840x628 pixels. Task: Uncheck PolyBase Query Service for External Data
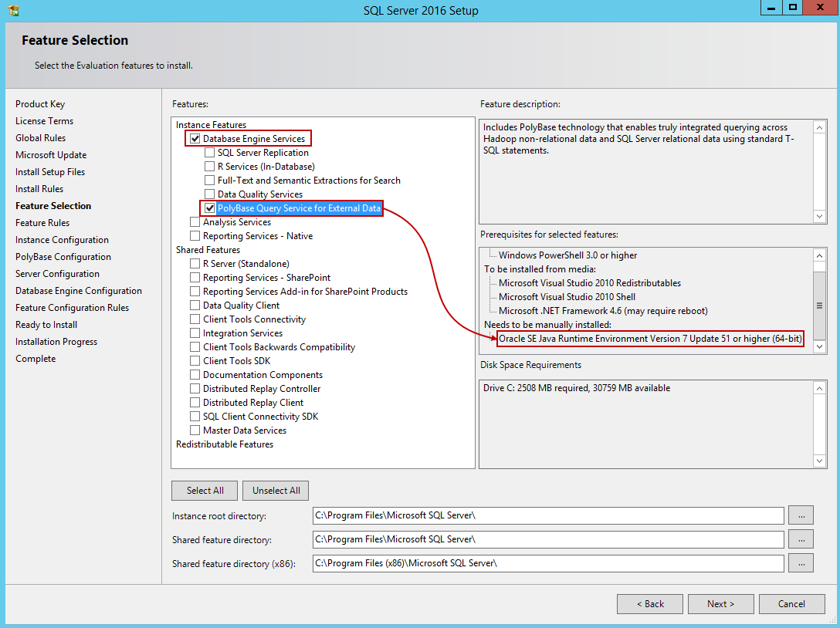point(209,208)
